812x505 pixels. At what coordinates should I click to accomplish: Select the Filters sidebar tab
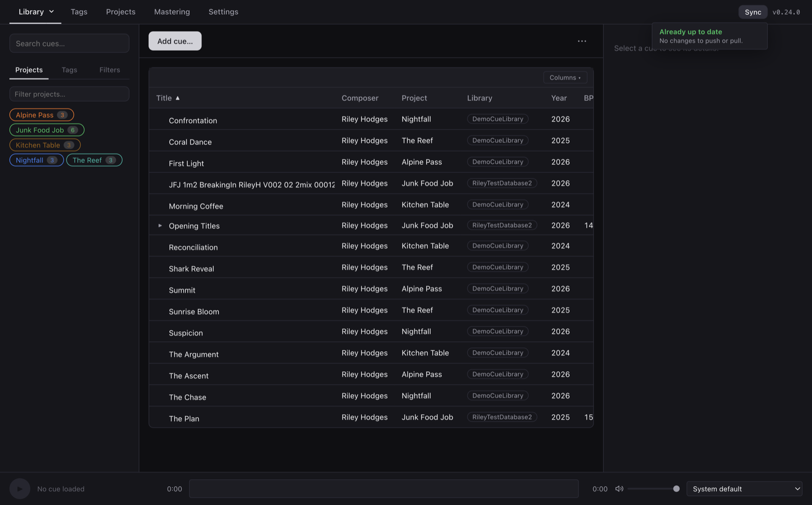click(110, 70)
